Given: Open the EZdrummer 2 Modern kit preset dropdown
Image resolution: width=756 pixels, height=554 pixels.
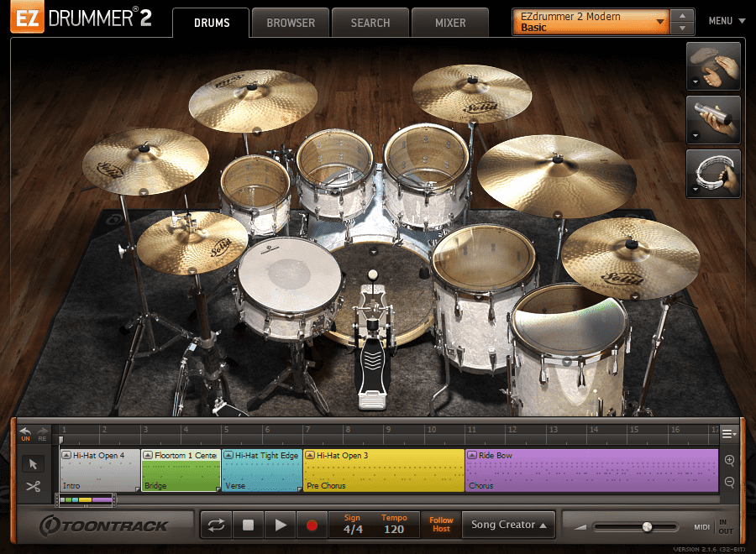Looking at the screenshot, I should pos(591,22).
